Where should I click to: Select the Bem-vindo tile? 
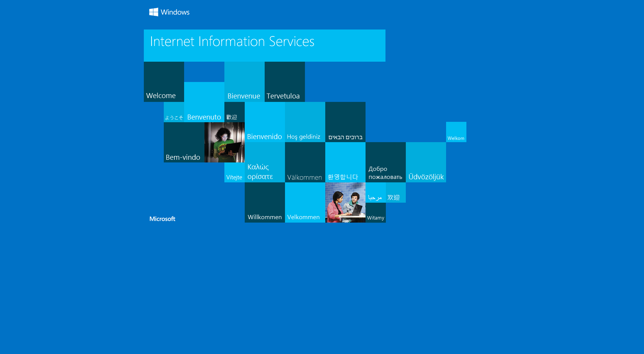click(x=184, y=142)
